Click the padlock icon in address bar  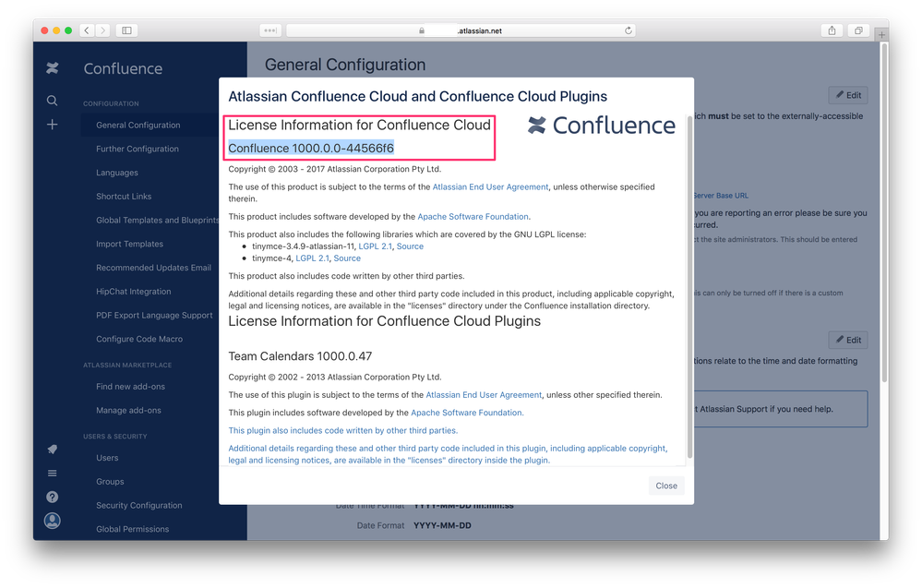point(422,30)
